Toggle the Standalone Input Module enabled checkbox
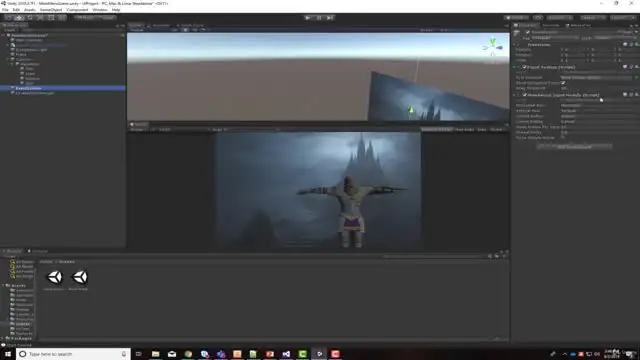Image resolution: width=640 pixels, height=360 pixels. pos(524,95)
